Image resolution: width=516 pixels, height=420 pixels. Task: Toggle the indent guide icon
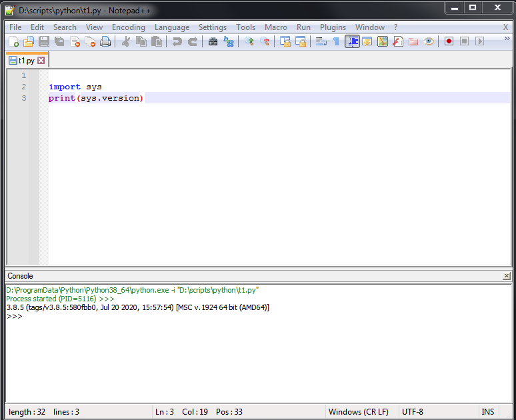(x=352, y=41)
